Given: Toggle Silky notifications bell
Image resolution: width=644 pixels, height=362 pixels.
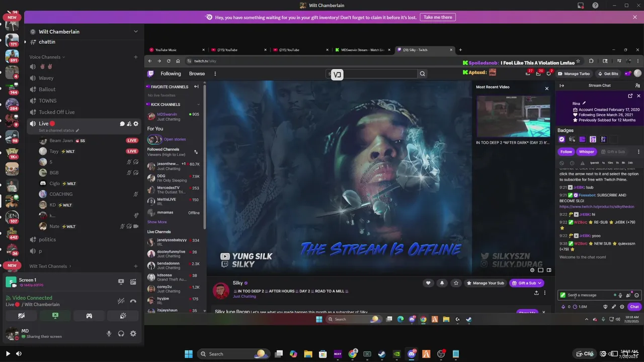Looking at the screenshot, I should pos(442,283).
